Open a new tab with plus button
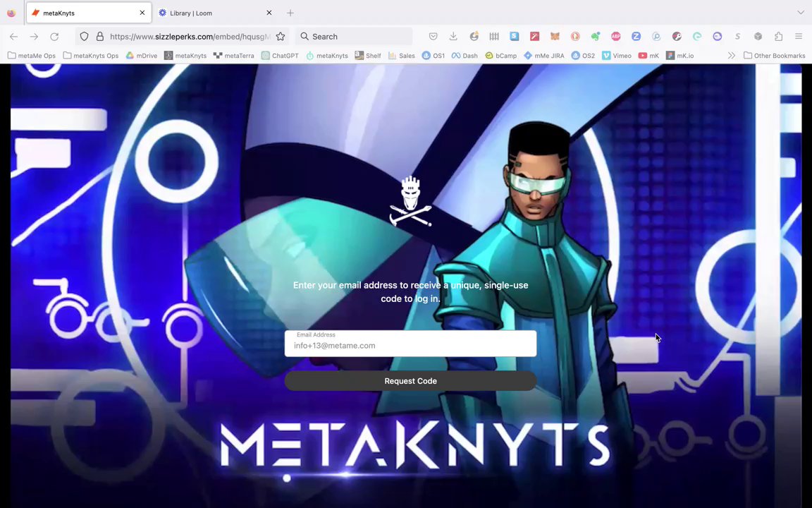Image resolution: width=812 pixels, height=508 pixels. (x=290, y=13)
